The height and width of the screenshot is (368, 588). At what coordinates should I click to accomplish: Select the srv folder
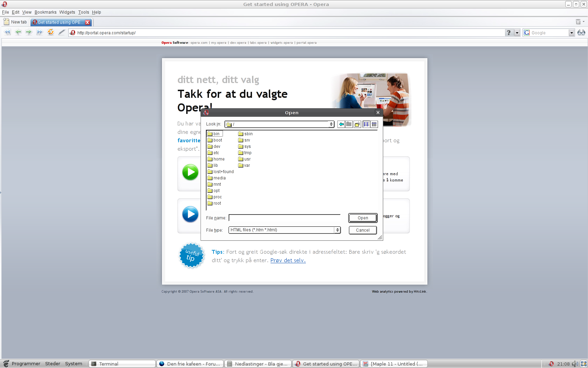point(244,140)
